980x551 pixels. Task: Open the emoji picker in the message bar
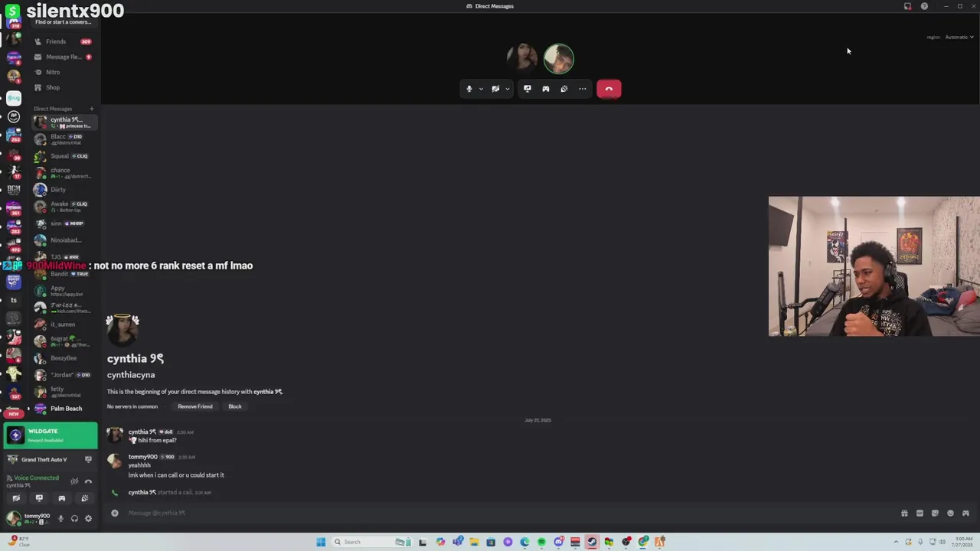pos(950,513)
